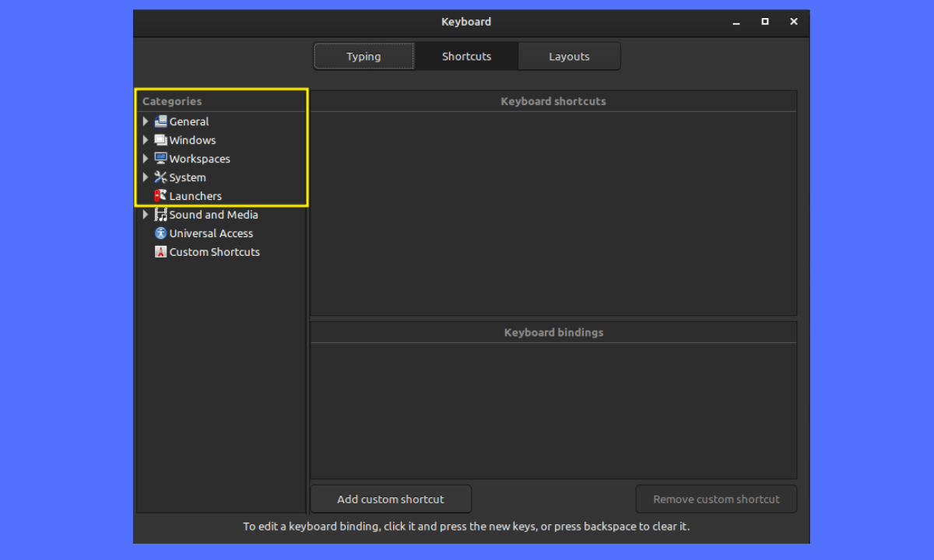The height and width of the screenshot is (560, 934).
Task: Expand the Windows category tree arrow
Action: 146,140
